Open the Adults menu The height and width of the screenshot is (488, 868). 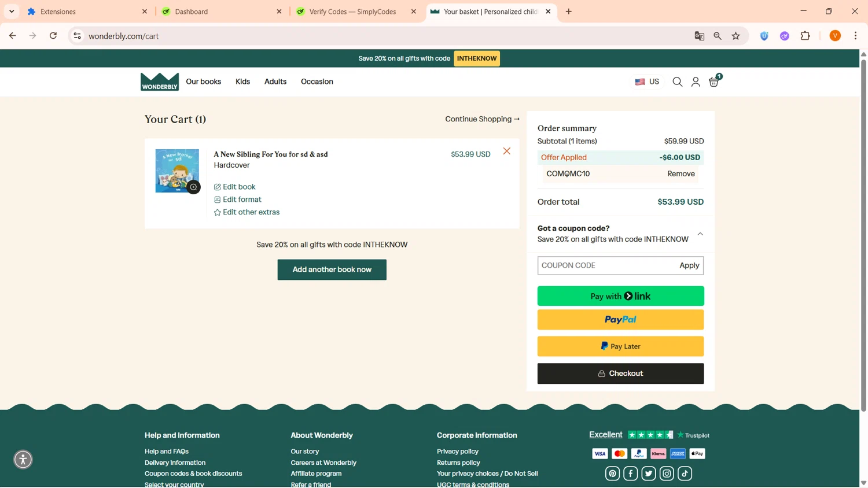275,82
